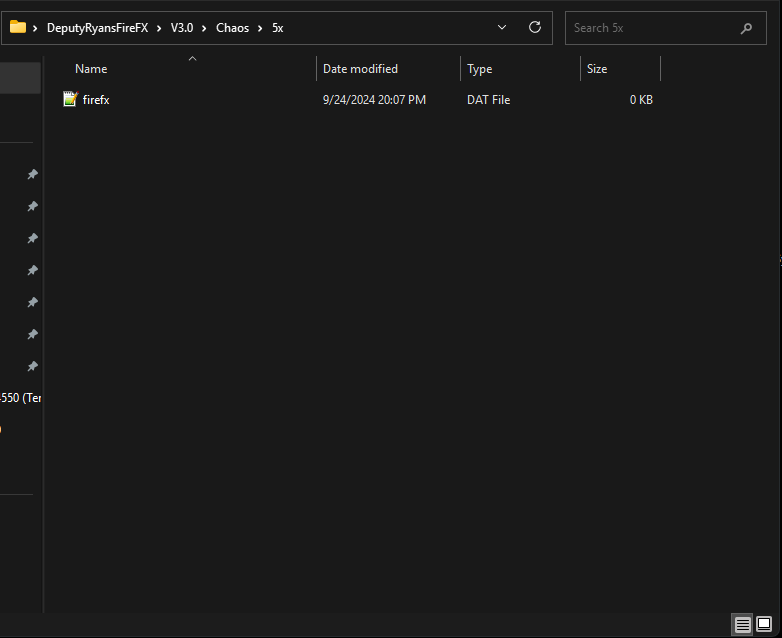Screen dimensions: 782x638
Task: Expand chevron between DeputyRyansFireFX and V3.0
Action: [159, 28]
